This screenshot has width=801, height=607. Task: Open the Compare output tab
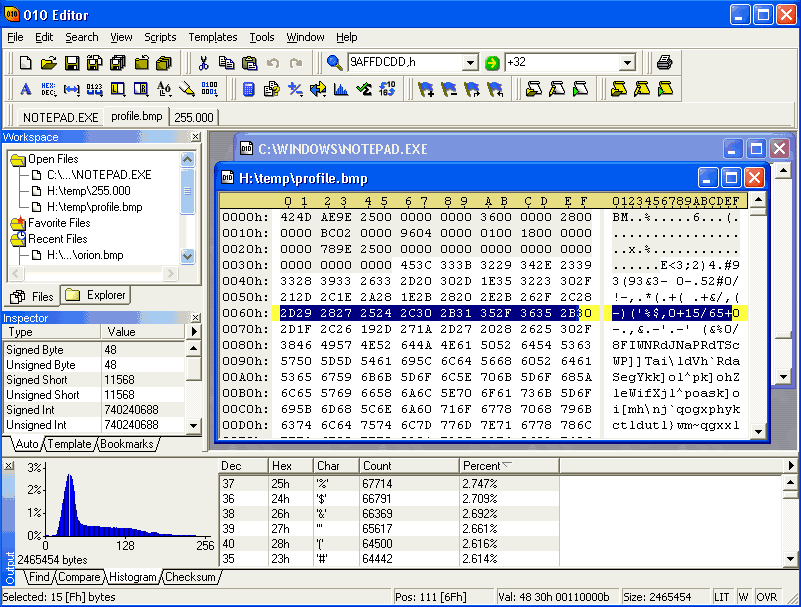[x=79, y=577]
